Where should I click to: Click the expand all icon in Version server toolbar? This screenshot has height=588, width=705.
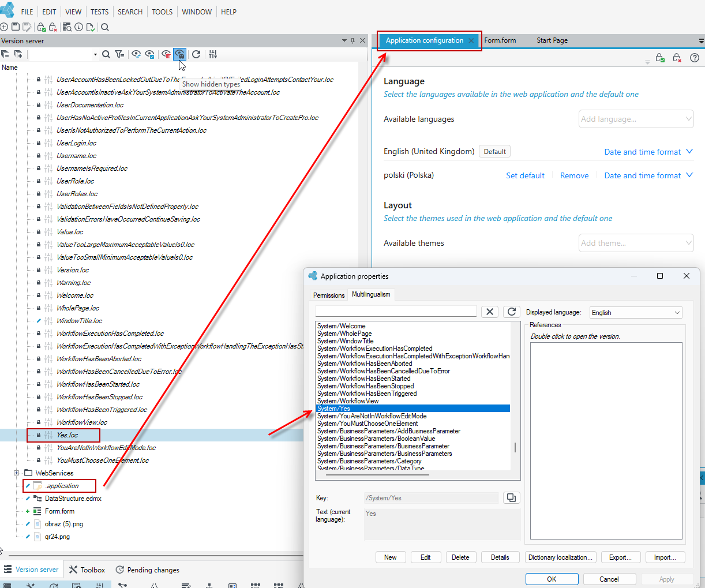pos(18,54)
